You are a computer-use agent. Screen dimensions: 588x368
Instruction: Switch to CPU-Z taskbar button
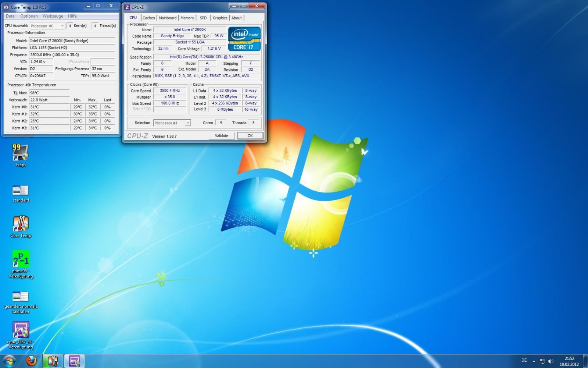75,361
